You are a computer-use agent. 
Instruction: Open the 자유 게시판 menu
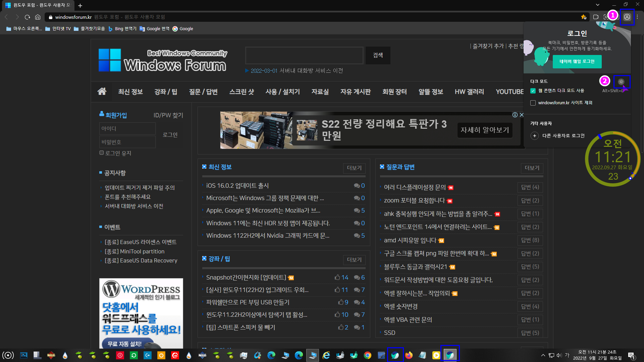[x=356, y=92]
